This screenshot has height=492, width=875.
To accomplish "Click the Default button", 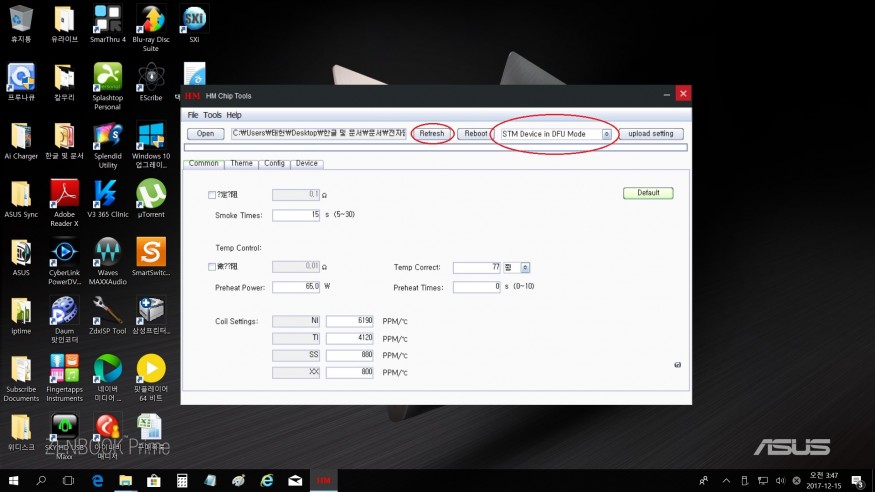I will (x=648, y=193).
